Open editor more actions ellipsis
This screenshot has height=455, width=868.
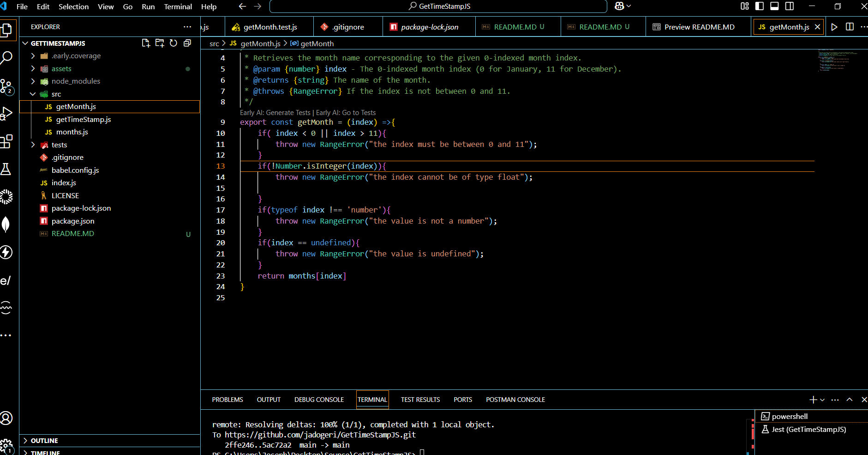point(863,27)
